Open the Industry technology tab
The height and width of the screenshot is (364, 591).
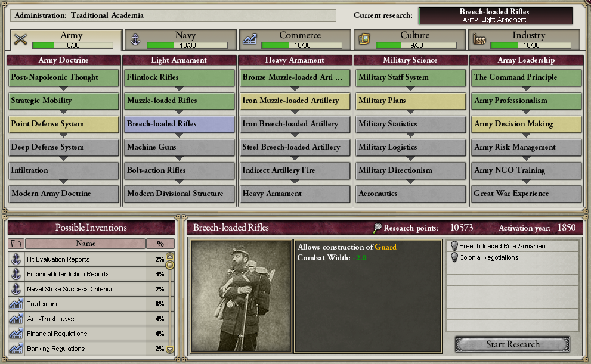pos(524,39)
